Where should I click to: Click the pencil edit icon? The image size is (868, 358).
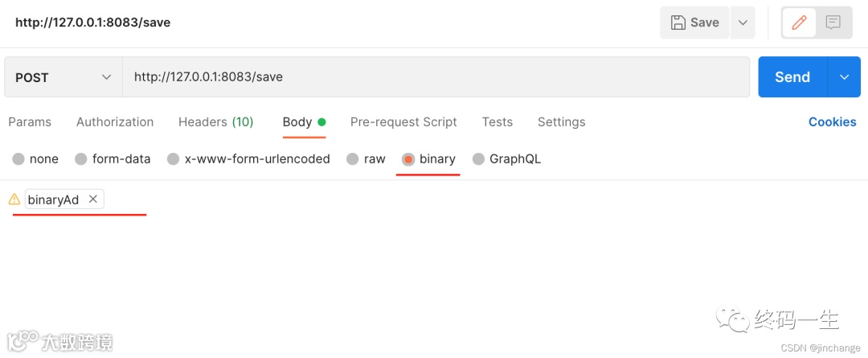[x=799, y=23]
